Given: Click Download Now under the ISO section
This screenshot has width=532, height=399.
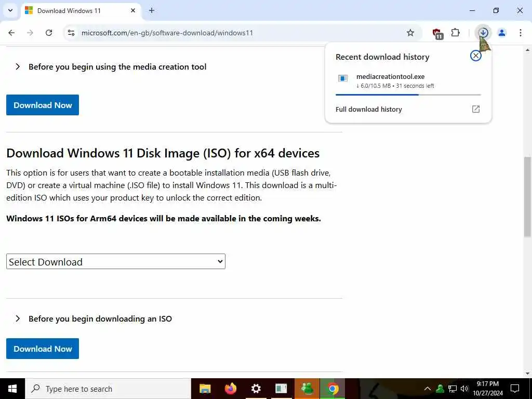Looking at the screenshot, I should (43, 349).
